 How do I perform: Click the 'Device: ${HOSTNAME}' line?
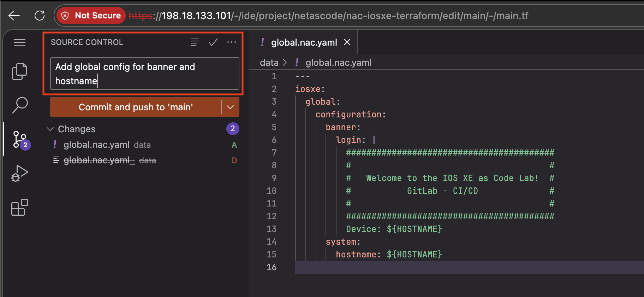point(394,229)
